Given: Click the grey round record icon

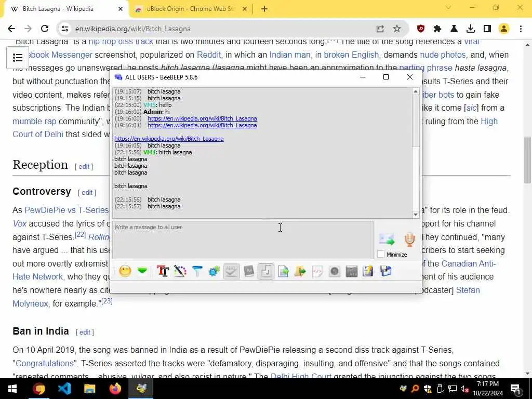Looking at the screenshot, I should click(x=335, y=271).
